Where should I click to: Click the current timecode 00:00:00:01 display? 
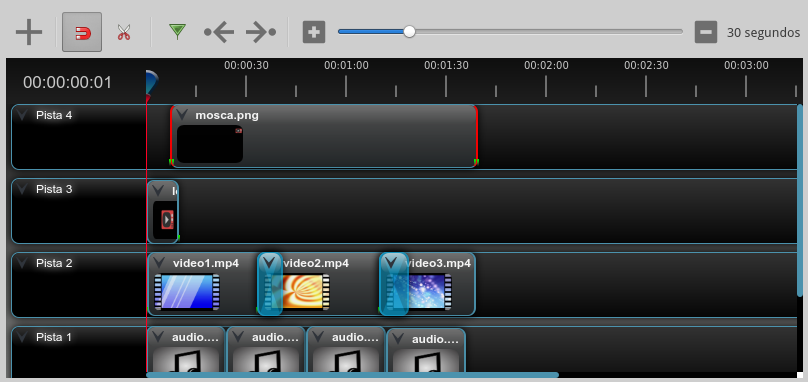tap(68, 82)
